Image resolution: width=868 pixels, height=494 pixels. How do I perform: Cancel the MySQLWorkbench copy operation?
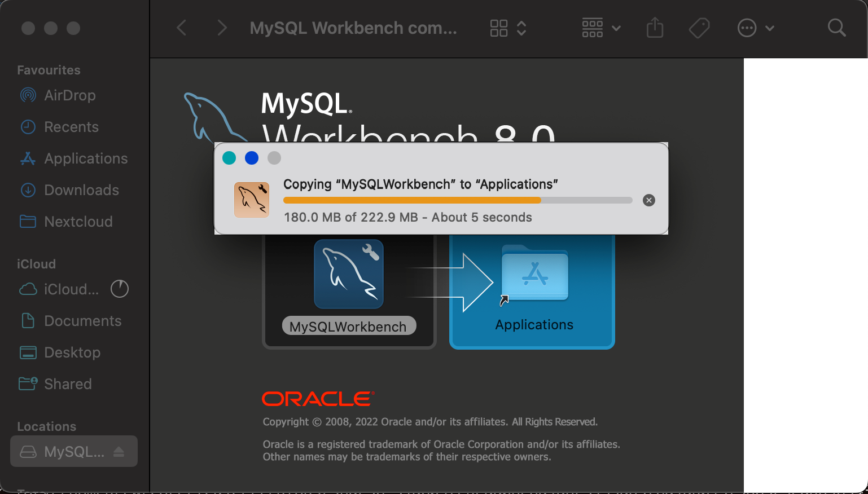[649, 200]
